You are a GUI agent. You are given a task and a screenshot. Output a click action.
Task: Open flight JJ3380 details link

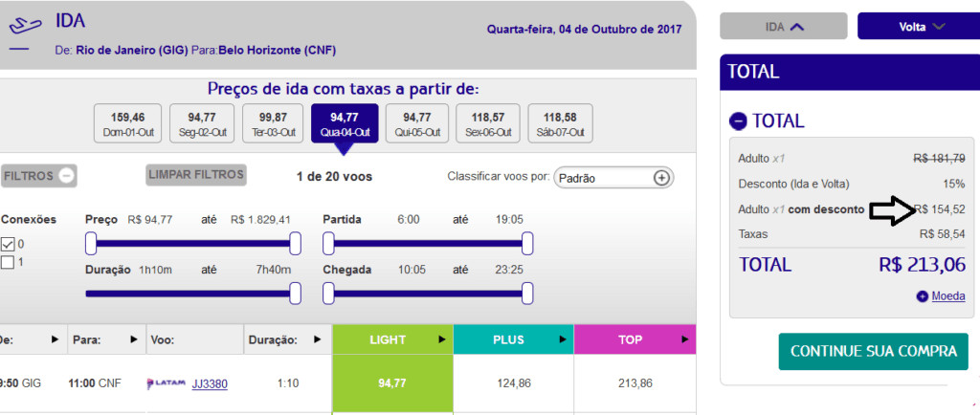pyautogui.click(x=210, y=383)
